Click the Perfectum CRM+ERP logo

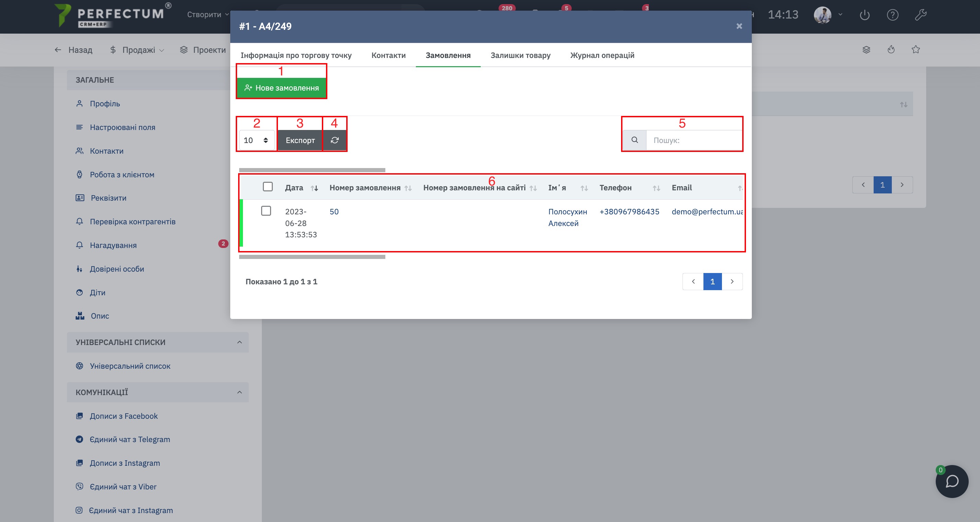(113, 15)
